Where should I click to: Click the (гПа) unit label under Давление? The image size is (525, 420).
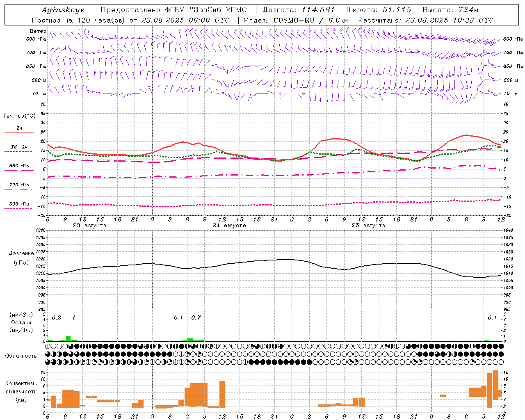21,263
